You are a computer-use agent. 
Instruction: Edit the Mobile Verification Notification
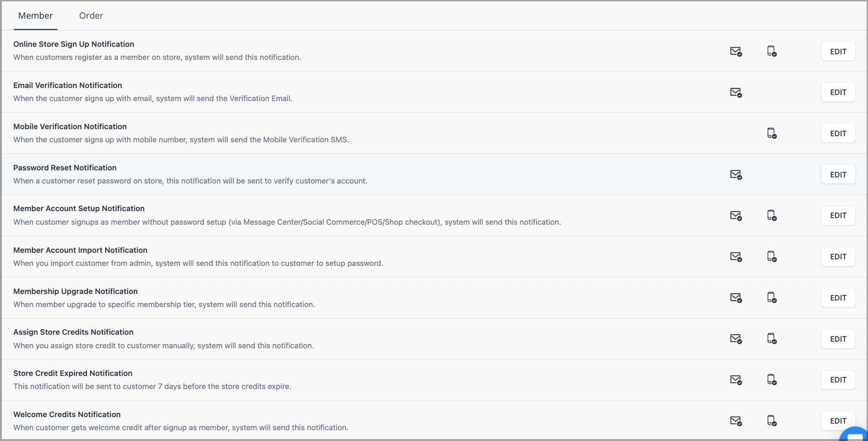[x=838, y=133]
